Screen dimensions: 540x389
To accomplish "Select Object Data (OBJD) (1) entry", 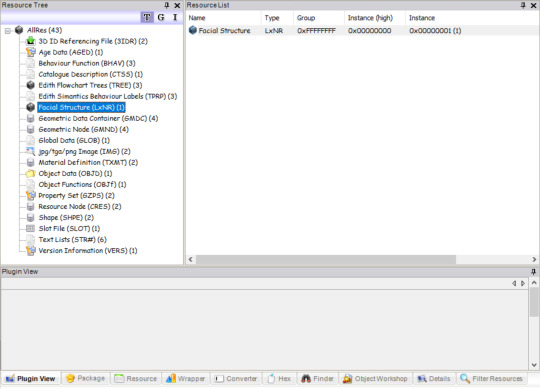I will pos(75,174).
